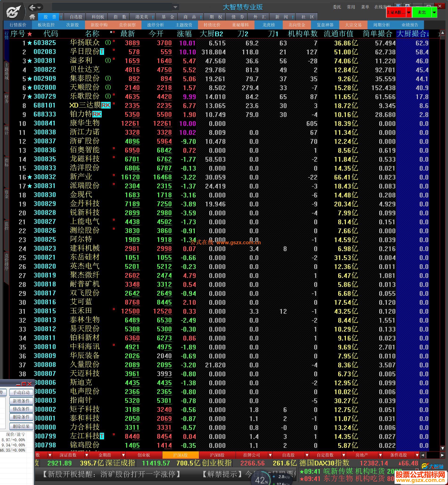Click the cyan T badge on 孚日股份
The width and height of the screenshot is (448, 485).
pyautogui.click(x=102, y=52)
